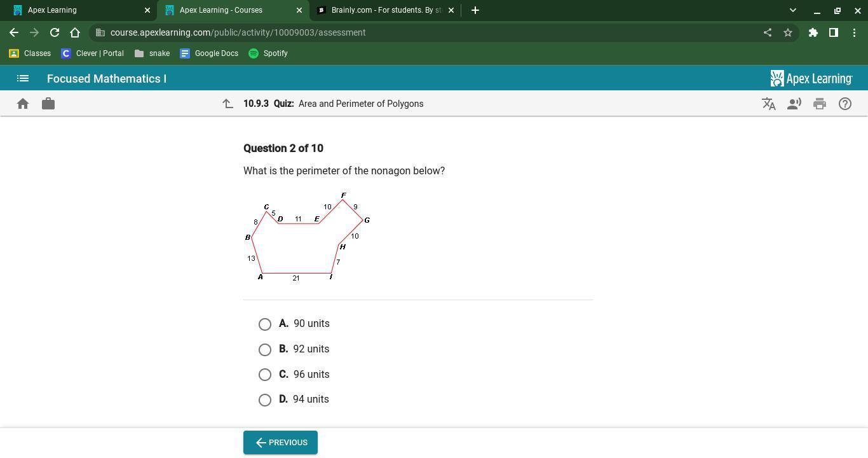Restore down the browser window

(x=837, y=10)
